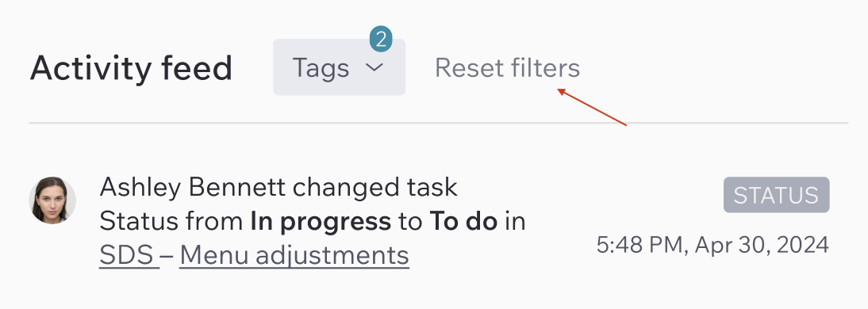
Task: Click the horizontal divider below Activity feed
Action: [439, 123]
